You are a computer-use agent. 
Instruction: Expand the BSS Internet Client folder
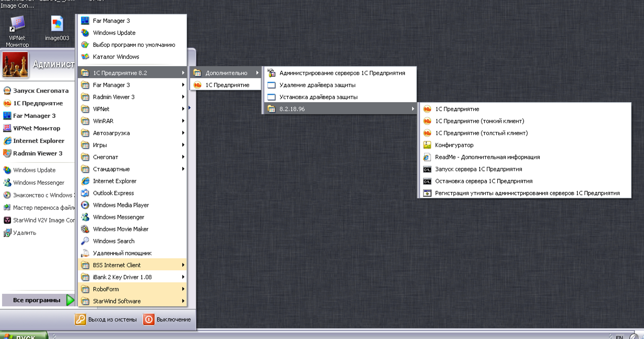coord(132,265)
